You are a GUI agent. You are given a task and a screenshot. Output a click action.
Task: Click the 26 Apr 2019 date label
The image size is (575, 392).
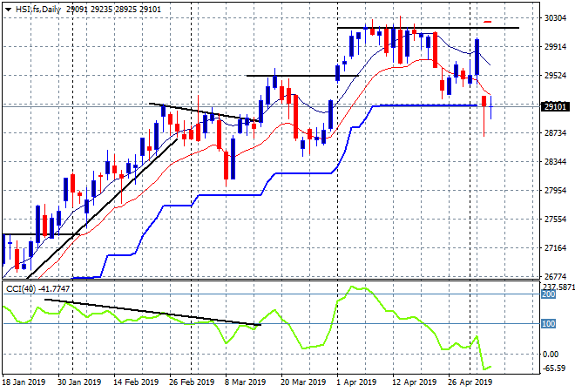coord(470,382)
